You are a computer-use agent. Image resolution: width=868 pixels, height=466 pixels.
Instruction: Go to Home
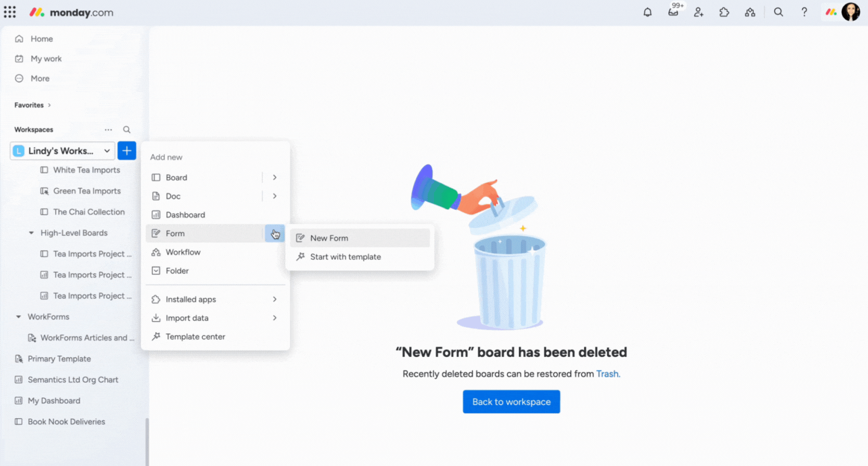tap(42, 39)
